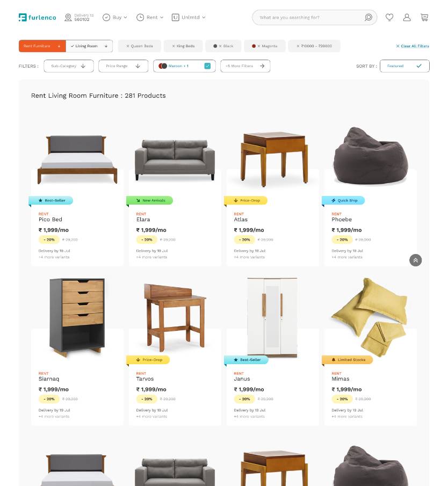Open the wishlist heart icon
The width and height of the screenshot is (448, 486).
389,17
